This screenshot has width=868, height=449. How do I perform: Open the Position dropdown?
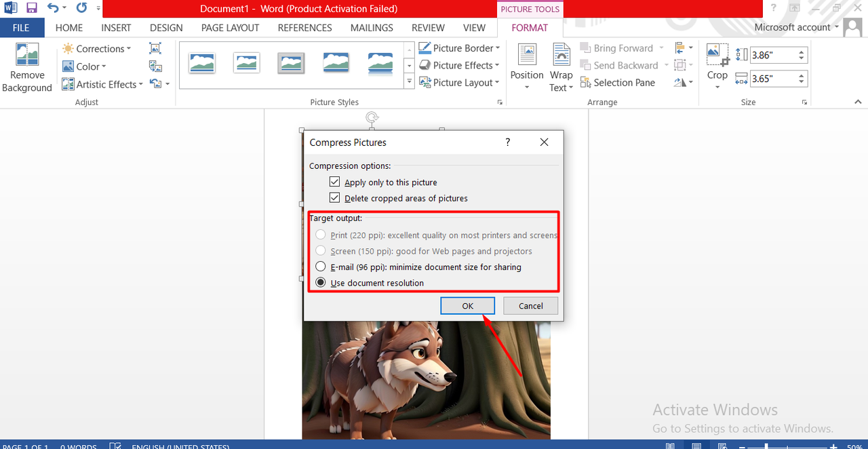527,68
